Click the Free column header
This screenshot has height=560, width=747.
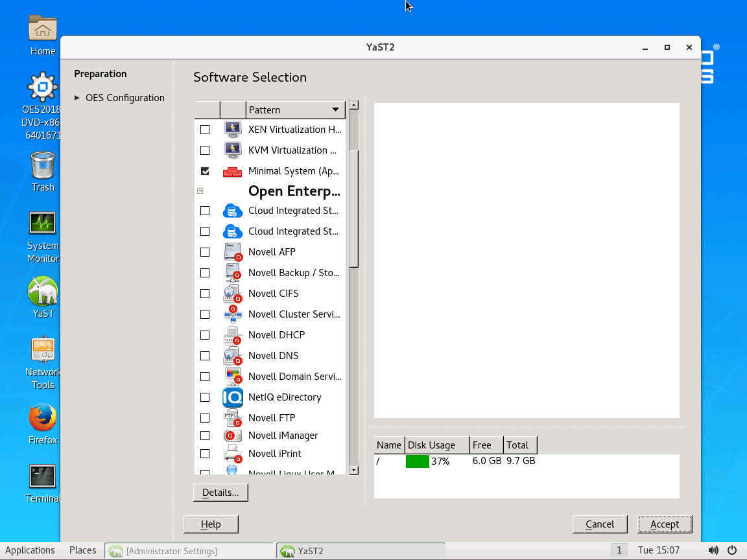(x=486, y=445)
